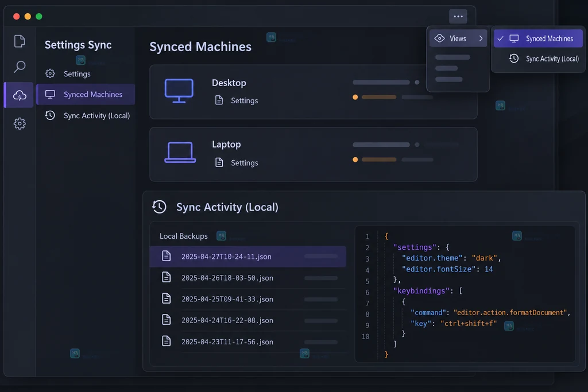Click the "ctrl+shift+f" value in JSON preview
The height and width of the screenshot is (392, 588).
[x=469, y=324]
